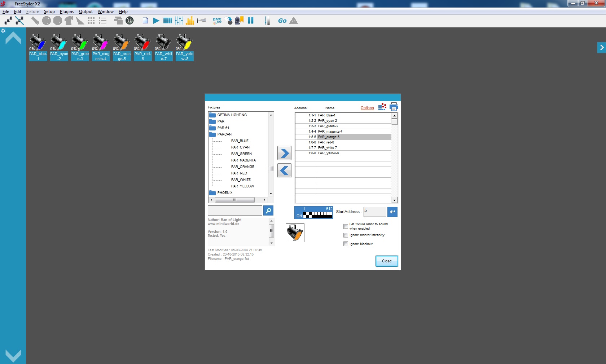Click the apply start address enter button

click(392, 212)
